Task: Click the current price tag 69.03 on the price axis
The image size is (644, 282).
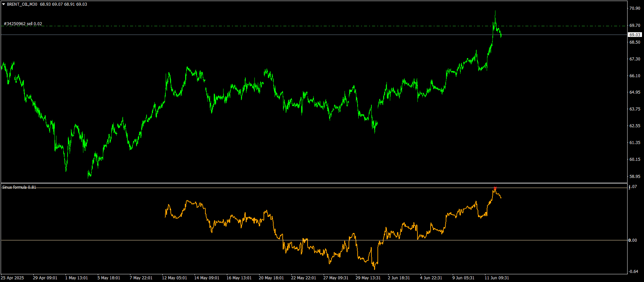Action: (635, 35)
